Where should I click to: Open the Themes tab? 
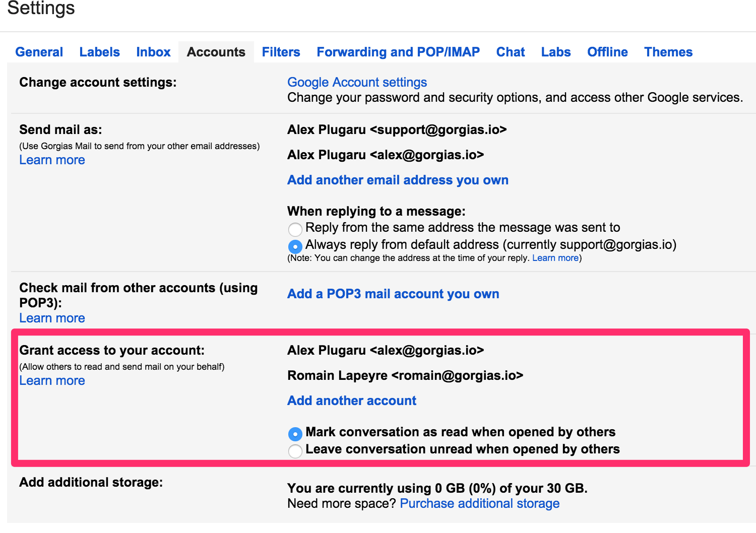click(668, 52)
